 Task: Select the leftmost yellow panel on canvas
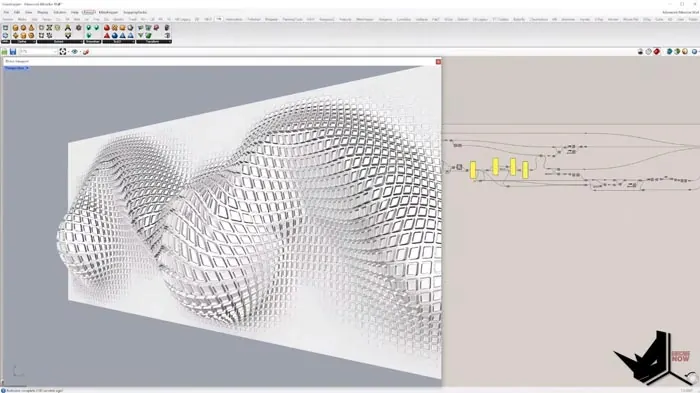coord(473,170)
